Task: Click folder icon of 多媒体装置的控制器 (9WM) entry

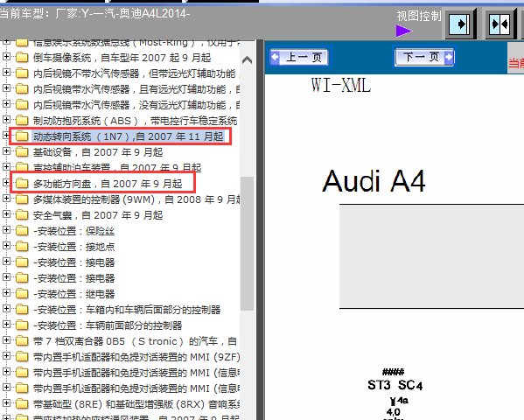Action: tap(22, 199)
